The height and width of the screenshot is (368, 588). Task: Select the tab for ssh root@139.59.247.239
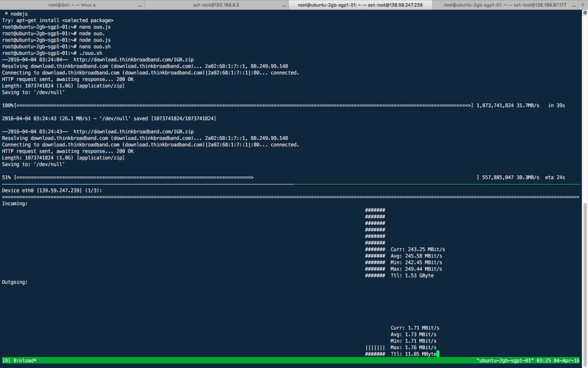click(x=360, y=5)
